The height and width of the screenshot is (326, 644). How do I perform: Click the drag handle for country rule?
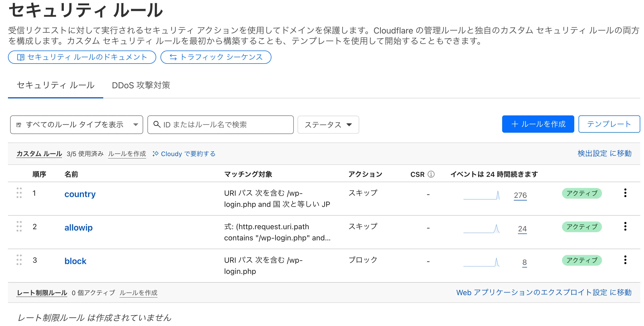coord(19,193)
